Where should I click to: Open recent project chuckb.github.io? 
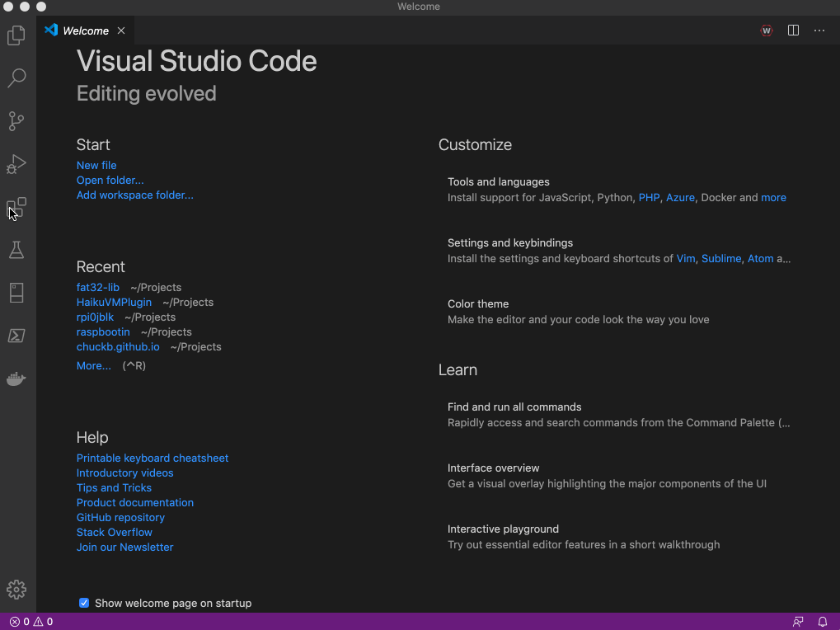point(118,346)
